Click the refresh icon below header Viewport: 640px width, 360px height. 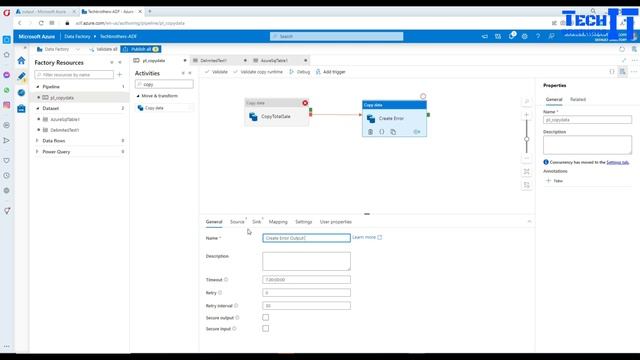click(x=622, y=49)
